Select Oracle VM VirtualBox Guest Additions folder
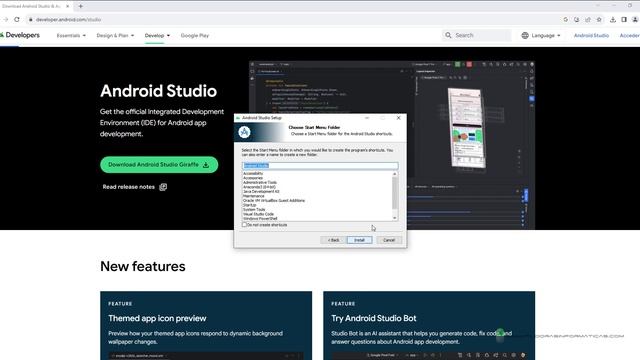Viewport: 640px width, 360px height. coord(274,200)
